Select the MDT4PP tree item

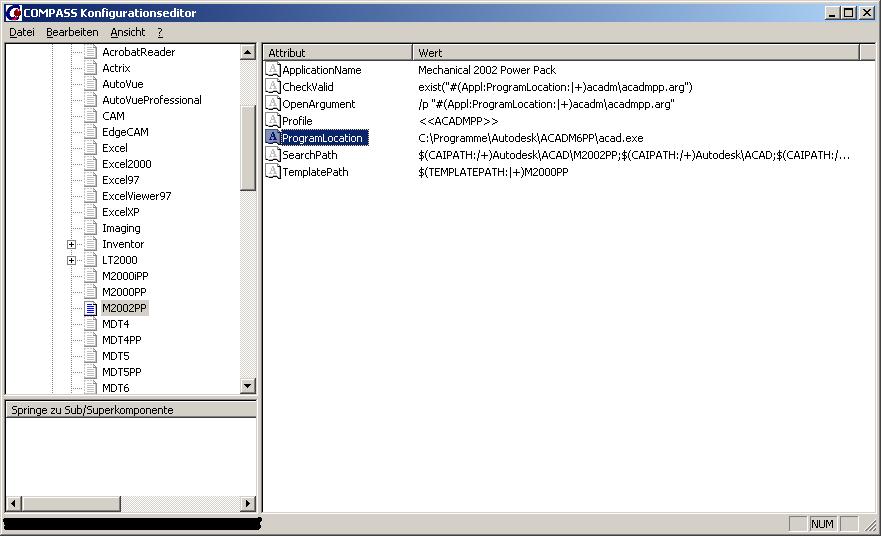click(122, 340)
